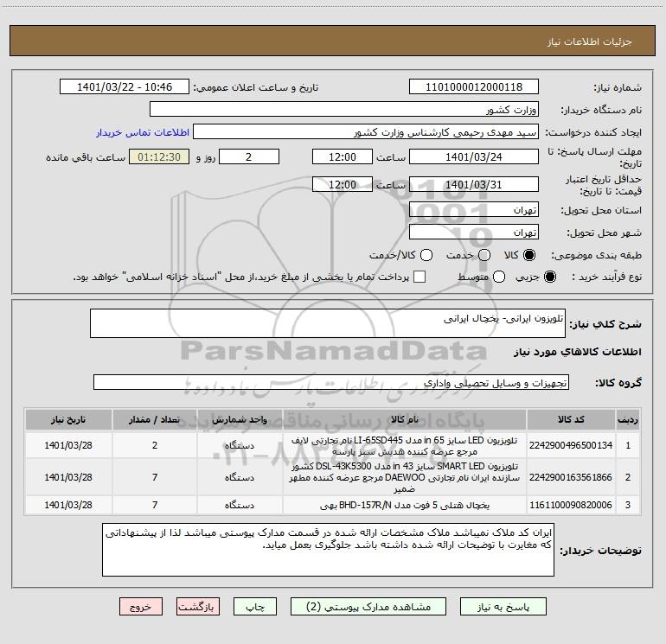
Task: Click the کد کالا column header
Action: pyautogui.click(x=571, y=419)
